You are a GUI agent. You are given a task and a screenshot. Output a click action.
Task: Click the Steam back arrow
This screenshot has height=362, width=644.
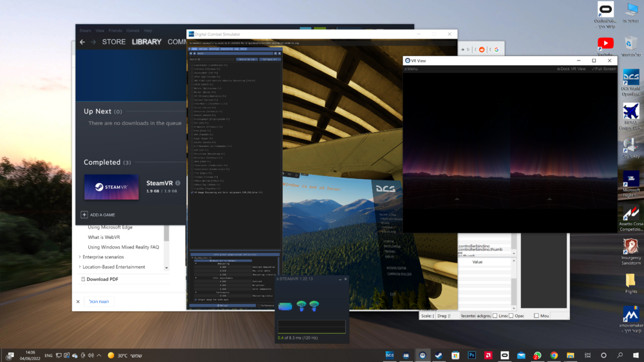click(x=82, y=42)
